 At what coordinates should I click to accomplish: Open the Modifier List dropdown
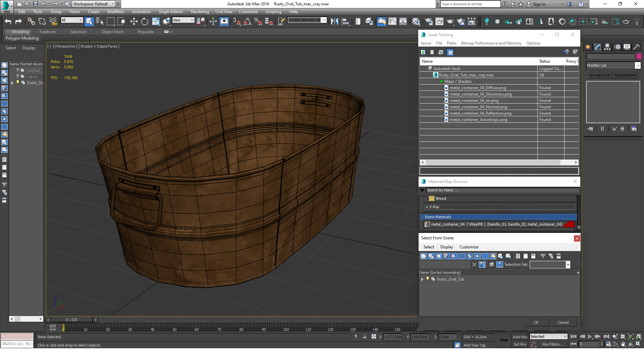point(613,65)
